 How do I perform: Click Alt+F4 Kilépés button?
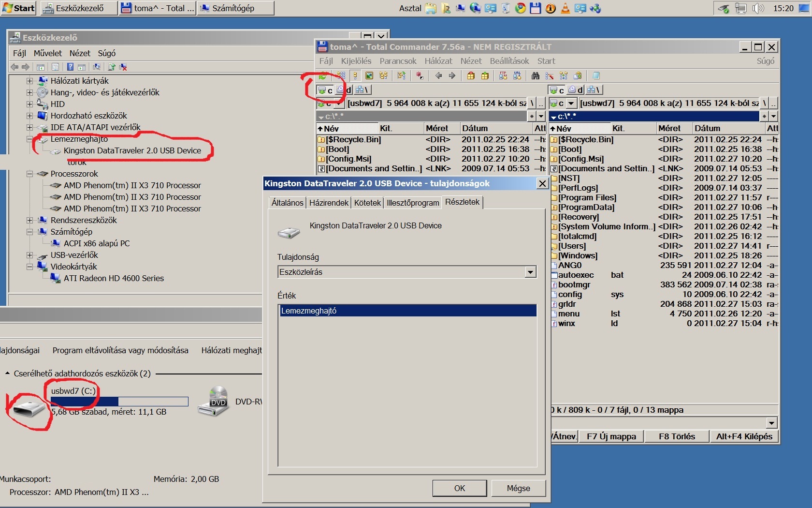[x=744, y=436]
